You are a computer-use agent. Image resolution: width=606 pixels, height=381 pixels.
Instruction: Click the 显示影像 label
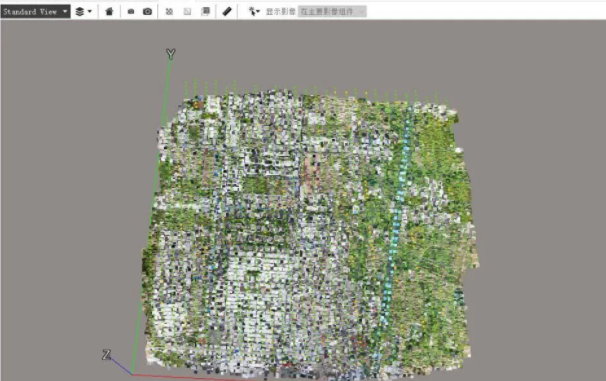tap(281, 12)
